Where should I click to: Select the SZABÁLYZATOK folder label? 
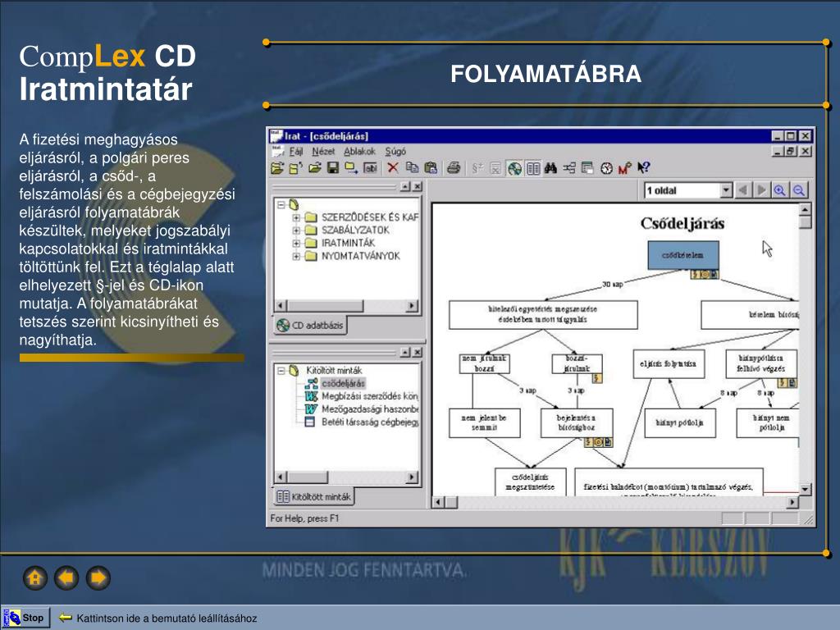pos(355,231)
